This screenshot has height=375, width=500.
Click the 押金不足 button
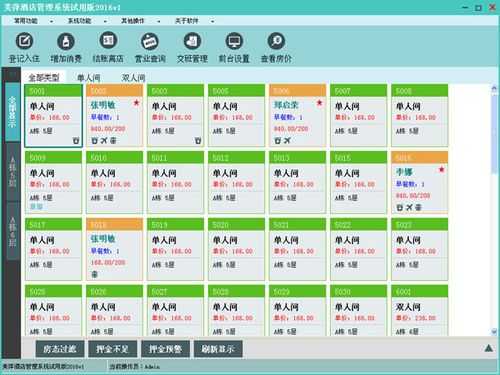tap(113, 349)
